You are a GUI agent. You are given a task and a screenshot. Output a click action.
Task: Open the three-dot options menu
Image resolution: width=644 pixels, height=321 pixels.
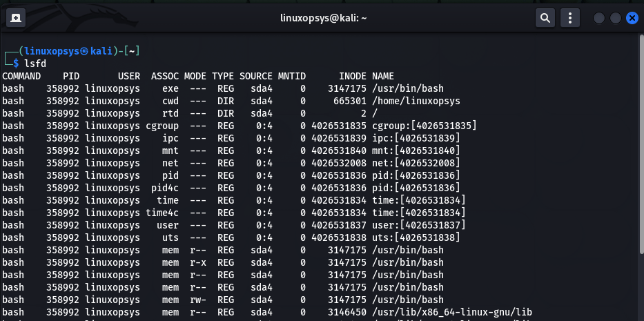[x=569, y=18]
